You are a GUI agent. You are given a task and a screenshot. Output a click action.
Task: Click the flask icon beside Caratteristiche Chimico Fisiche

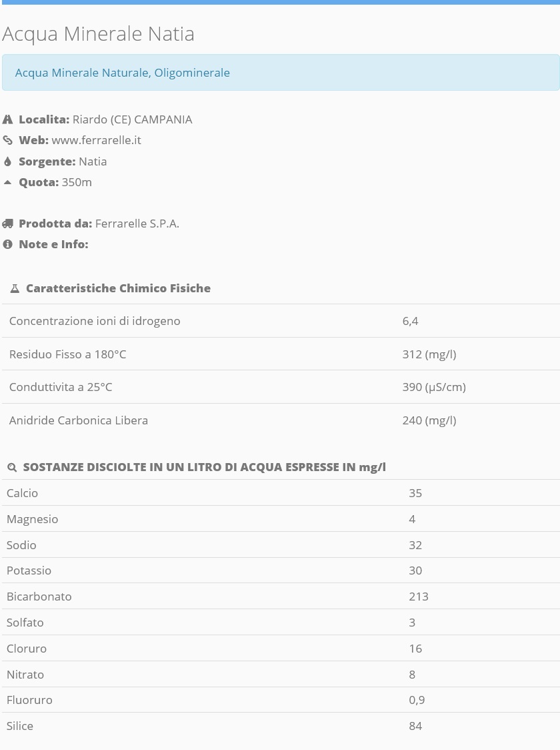point(15,288)
